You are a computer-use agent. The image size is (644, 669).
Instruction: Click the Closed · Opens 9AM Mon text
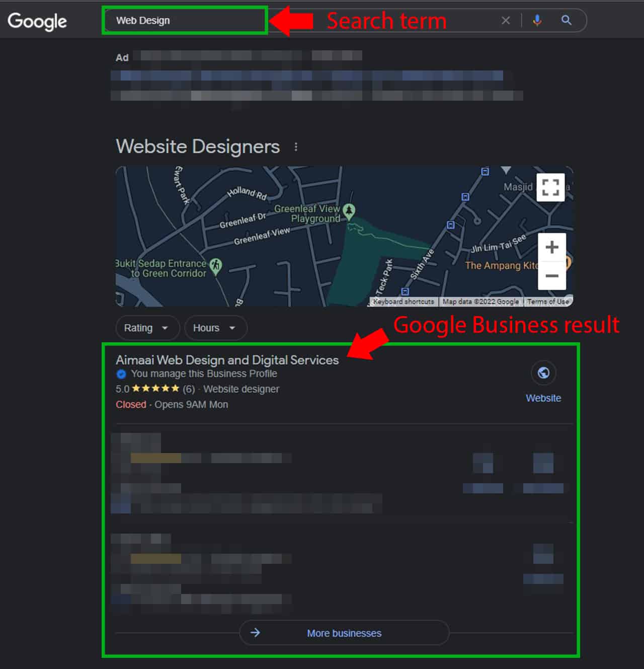(172, 405)
